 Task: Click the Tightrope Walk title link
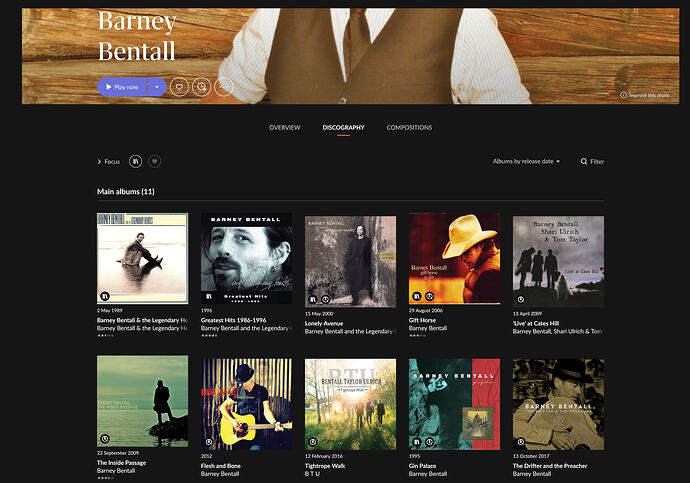(325, 466)
